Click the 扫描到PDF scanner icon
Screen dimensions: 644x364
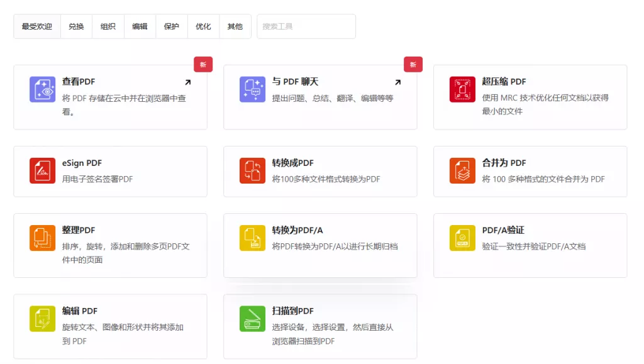coord(252,319)
